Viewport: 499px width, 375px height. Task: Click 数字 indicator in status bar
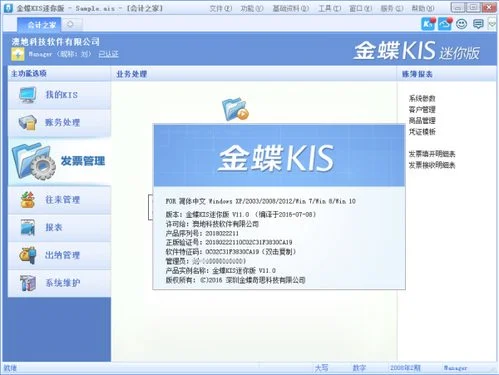pyautogui.click(x=359, y=368)
